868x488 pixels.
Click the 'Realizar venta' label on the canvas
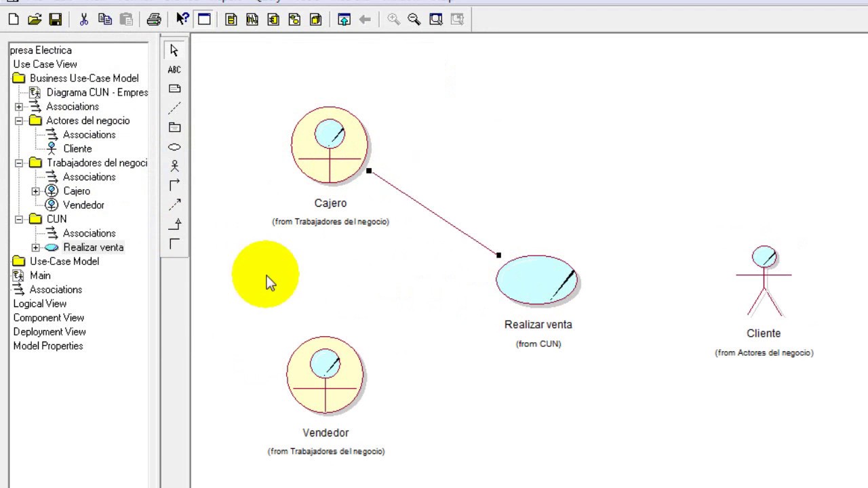[538, 325]
